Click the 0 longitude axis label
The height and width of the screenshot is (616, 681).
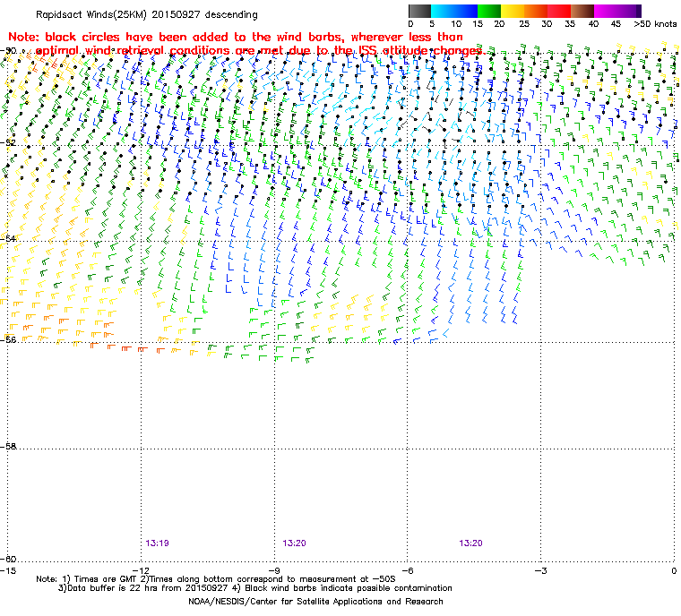[x=674, y=570]
